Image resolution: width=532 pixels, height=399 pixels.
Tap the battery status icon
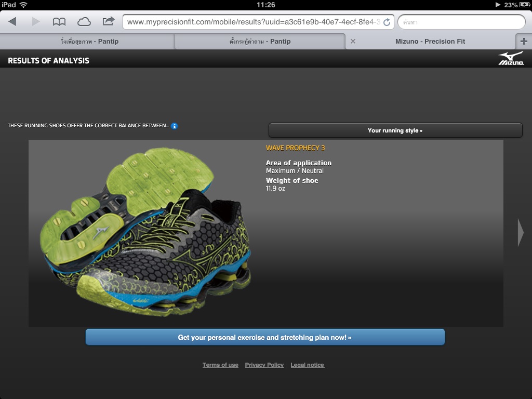pyautogui.click(x=525, y=5)
